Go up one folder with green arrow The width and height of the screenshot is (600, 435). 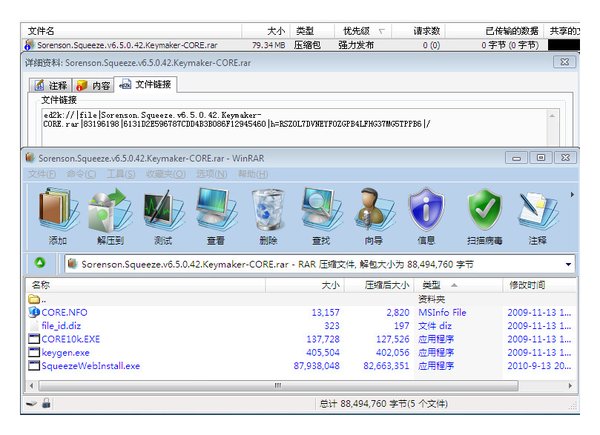(40, 263)
